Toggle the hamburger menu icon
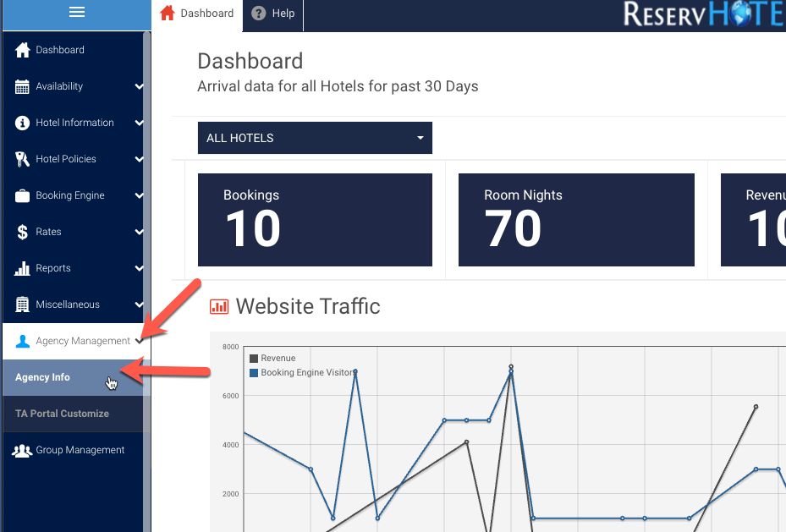Screen dimensions: 786x532 click(x=77, y=12)
